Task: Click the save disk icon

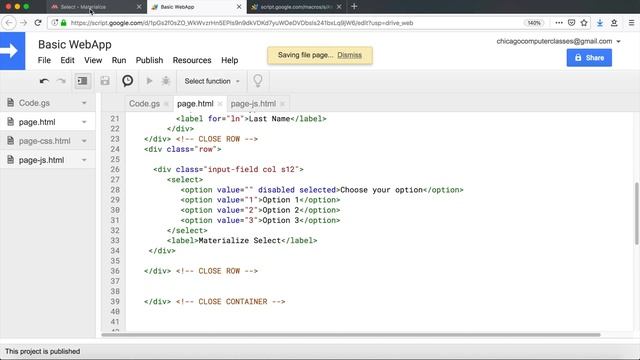Action: coord(105,81)
